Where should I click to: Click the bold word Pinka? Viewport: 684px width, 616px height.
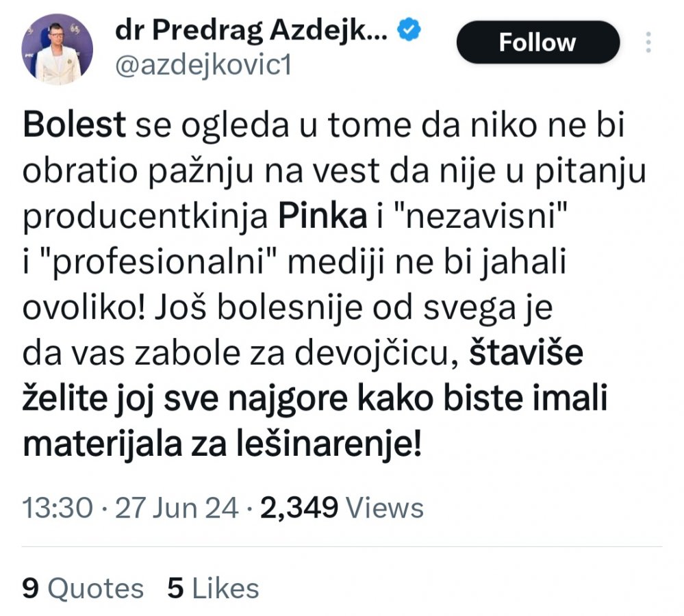321,217
